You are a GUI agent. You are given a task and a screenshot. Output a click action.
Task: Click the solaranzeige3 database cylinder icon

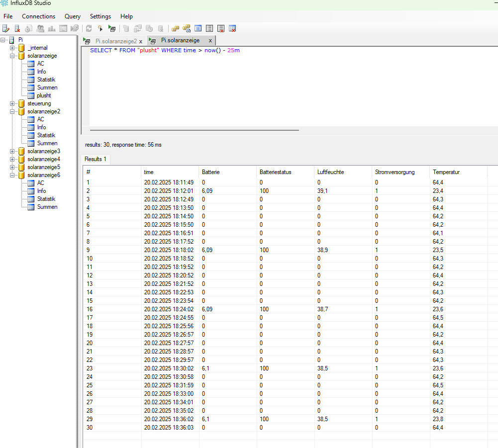click(21, 151)
